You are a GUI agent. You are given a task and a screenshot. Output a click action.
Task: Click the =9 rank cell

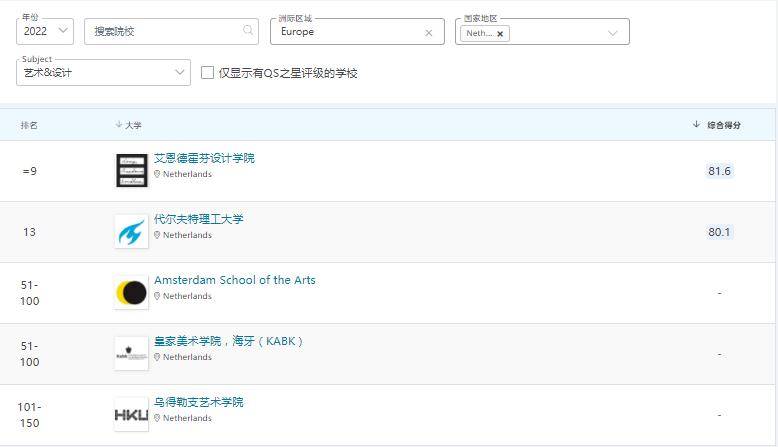[x=29, y=171]
